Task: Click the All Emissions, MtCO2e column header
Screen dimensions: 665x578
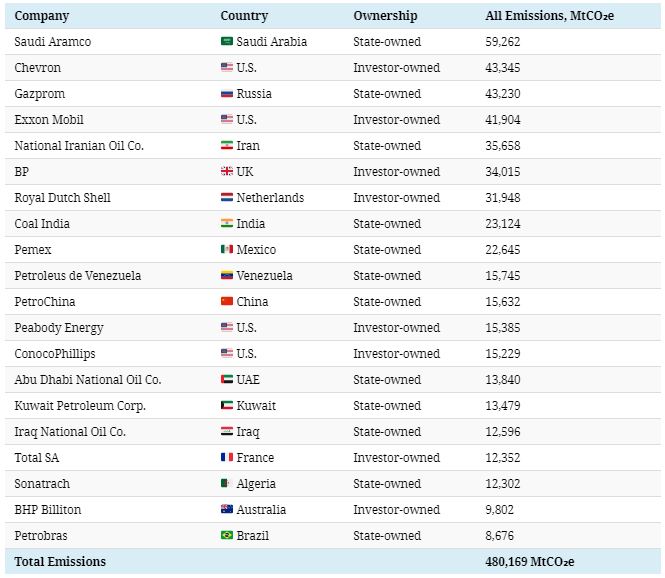Action: click(x=550, y=16)
